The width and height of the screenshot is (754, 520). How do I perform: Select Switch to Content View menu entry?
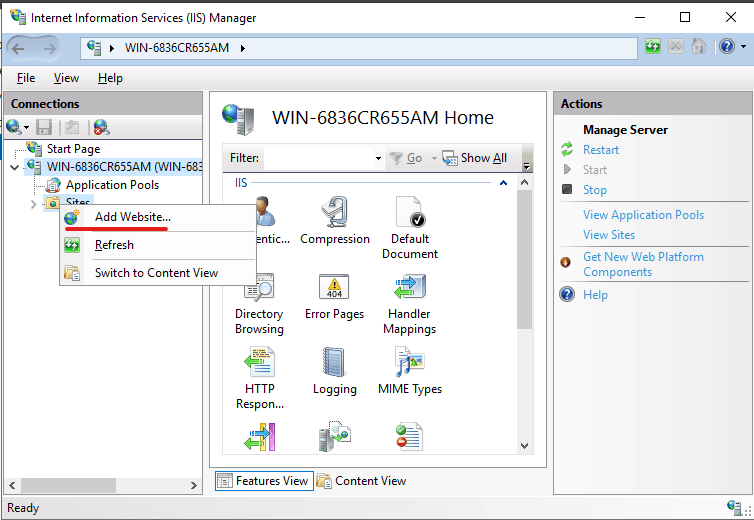156,272
